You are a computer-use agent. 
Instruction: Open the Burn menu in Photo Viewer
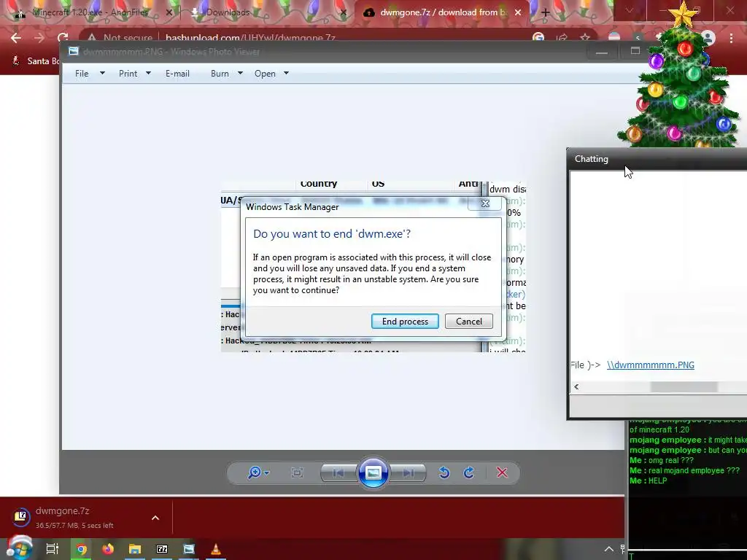(220, 74)
